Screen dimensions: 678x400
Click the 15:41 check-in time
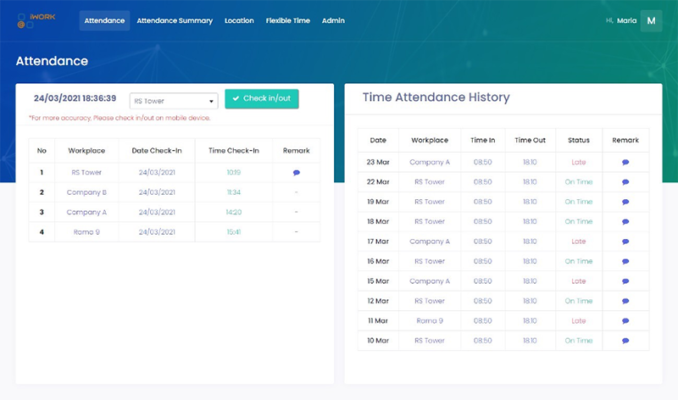pyautogui.click(x=233, y=232)
